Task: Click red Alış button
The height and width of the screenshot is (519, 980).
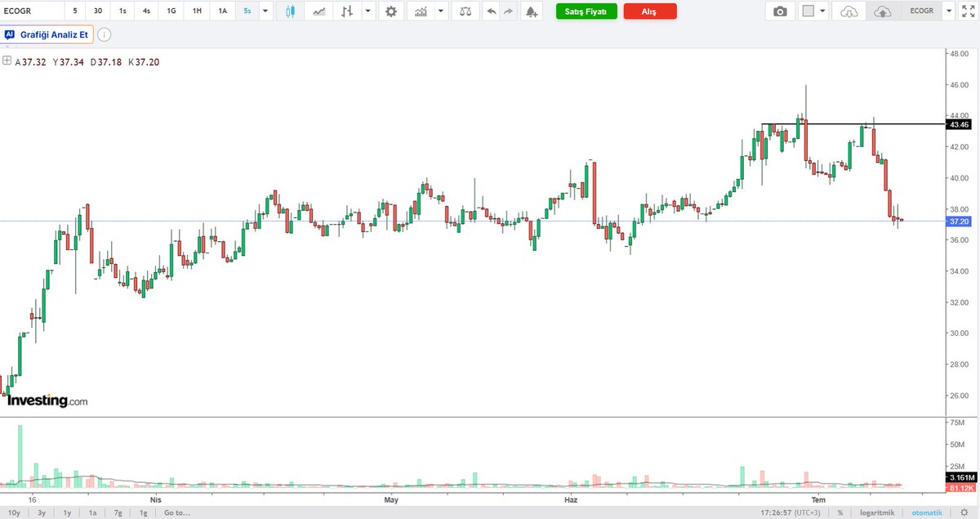Action: [x=649, y=11]
